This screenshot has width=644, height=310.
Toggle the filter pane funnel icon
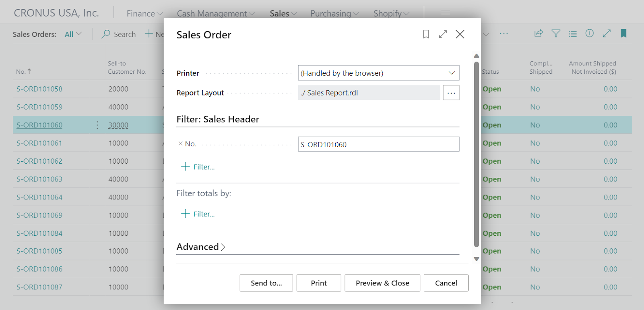click(556, 33)
